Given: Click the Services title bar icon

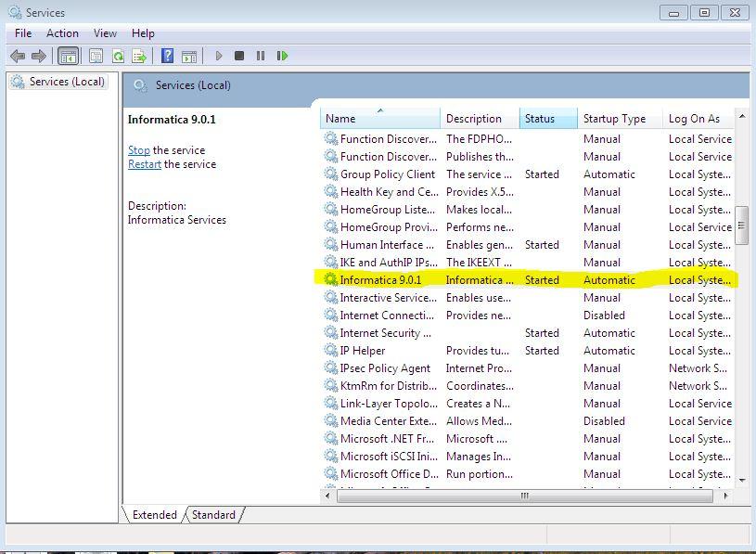Looking at the screenshot, I should pos(15,12).
